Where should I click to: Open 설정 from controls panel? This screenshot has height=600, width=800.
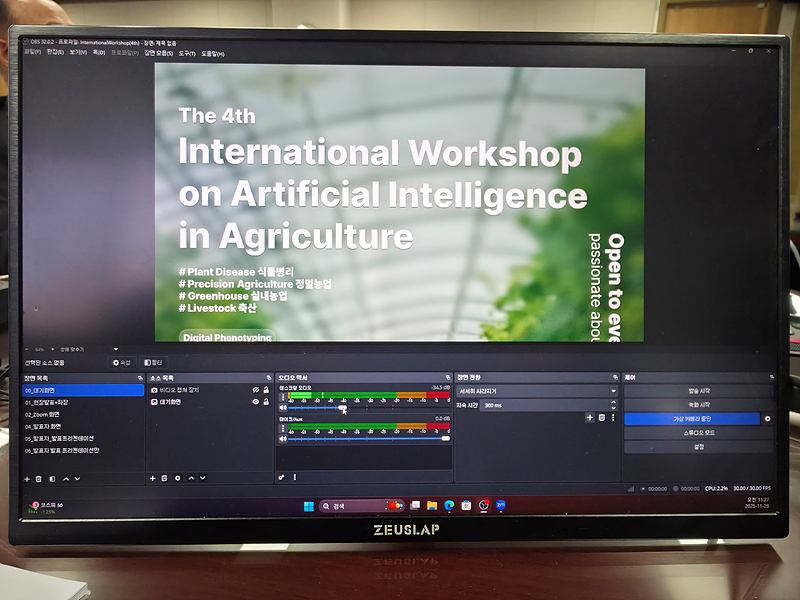point(698,446)
